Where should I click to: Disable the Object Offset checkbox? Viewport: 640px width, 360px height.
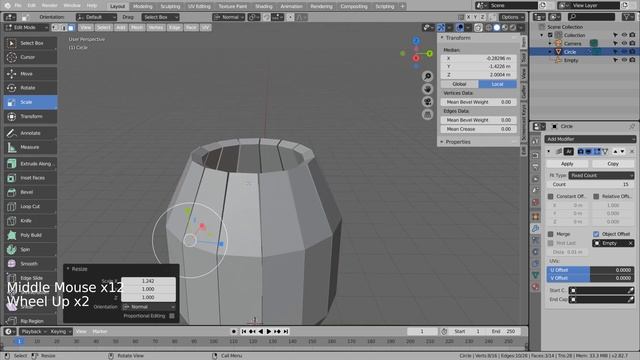(x=596, y=234)
